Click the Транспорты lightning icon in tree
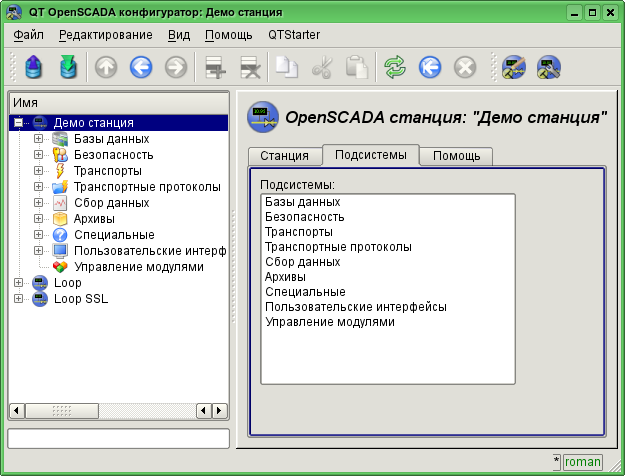 (60, 171)
